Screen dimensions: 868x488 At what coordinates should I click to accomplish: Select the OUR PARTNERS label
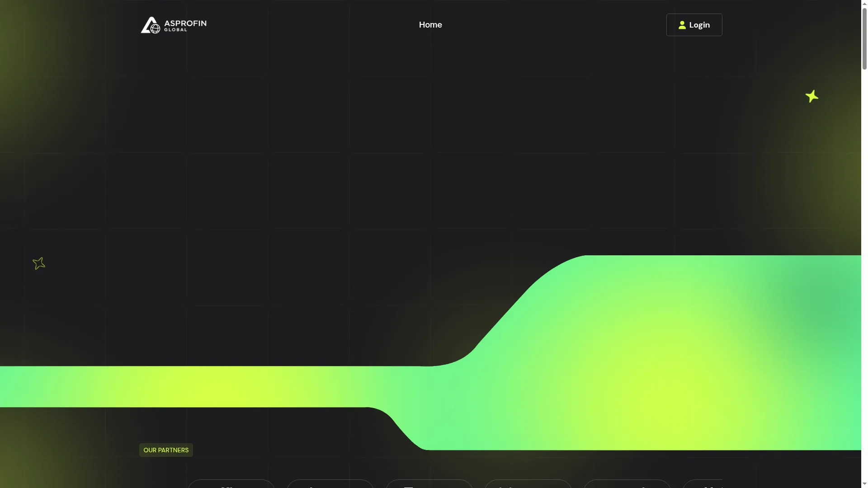[x=166, y=450]
